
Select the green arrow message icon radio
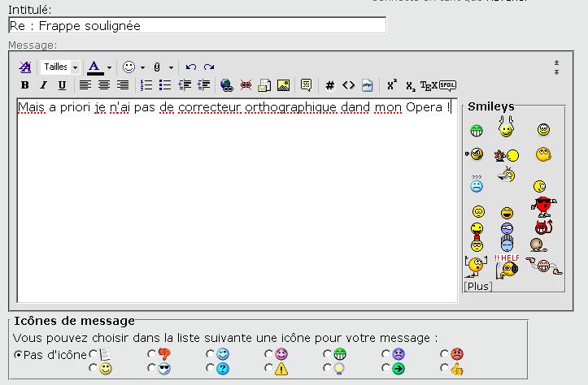385,369
